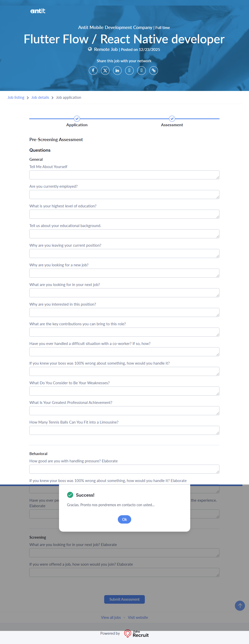This screenshot has width=249, height=644.
Task: Click the Zoho Recruit logo in the footer
Action: (x=136, y=633)
